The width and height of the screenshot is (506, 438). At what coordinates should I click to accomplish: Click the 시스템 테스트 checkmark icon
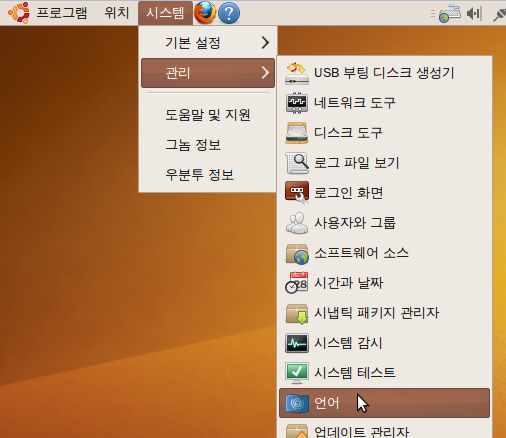pyautogui.click(x=297, y=373)
